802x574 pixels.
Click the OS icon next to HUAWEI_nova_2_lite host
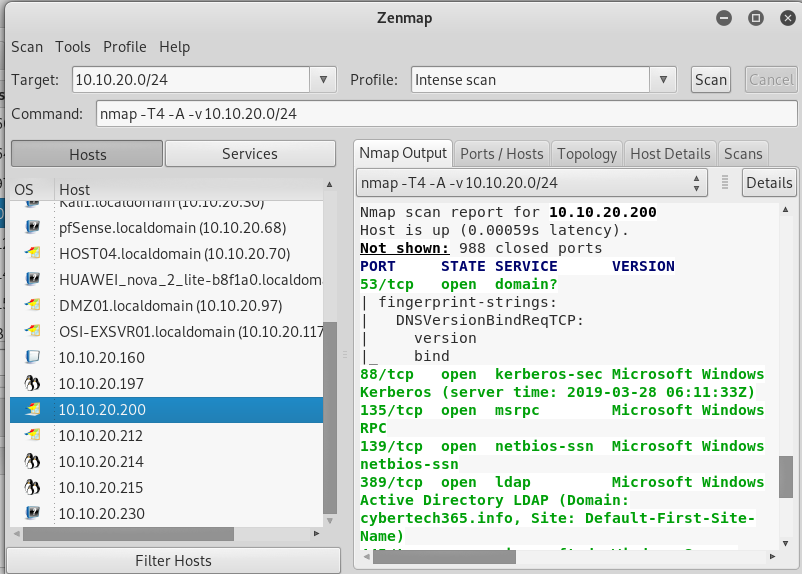pyautogui.click(x=33, y=279)
